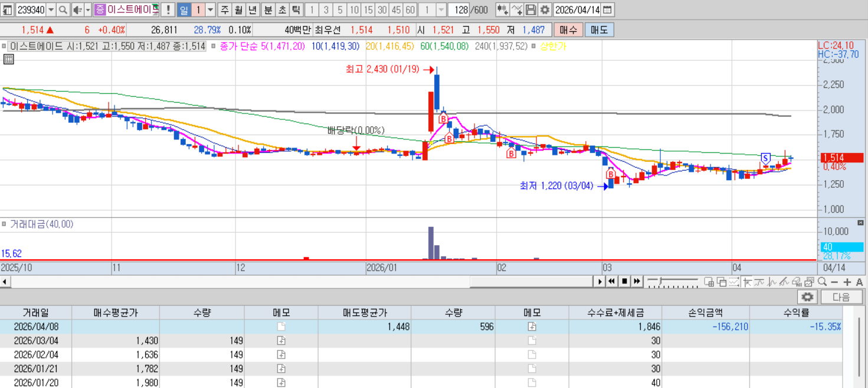Screen dimensions: 868x388
Task: Click the crosshair cursor tool icon
Action: coord(747,282)
